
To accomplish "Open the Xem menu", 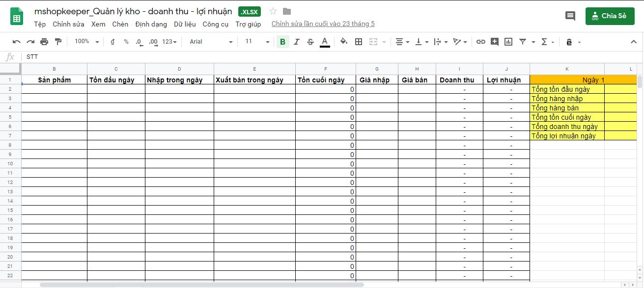I will coord(98,24).
